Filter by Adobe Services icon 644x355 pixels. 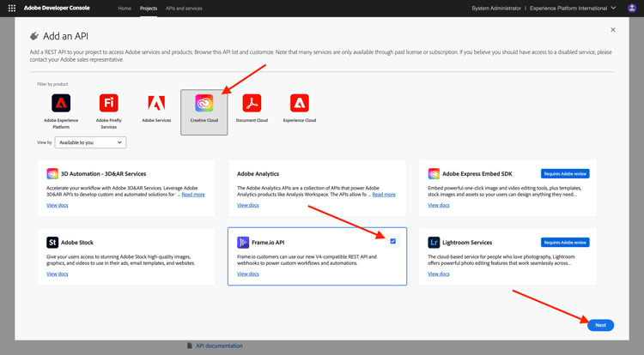156,103
